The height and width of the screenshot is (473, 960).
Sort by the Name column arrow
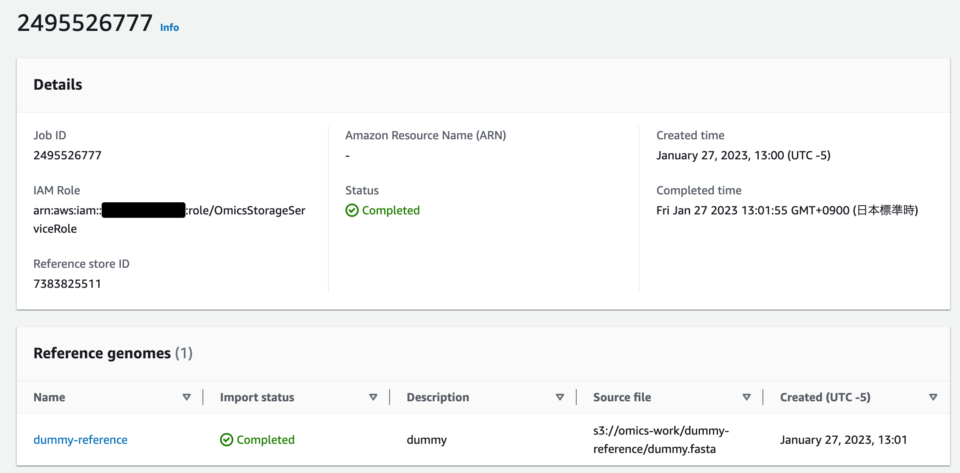tap(187, 397)
